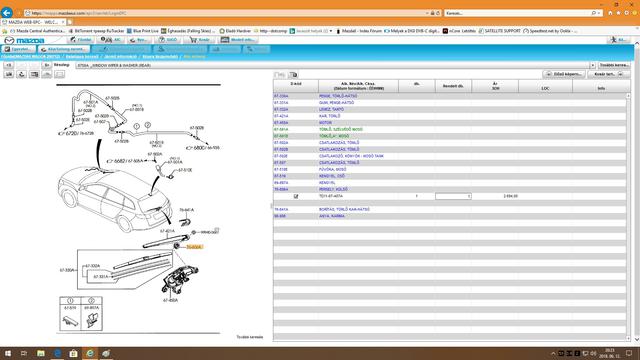Viewport: 640px width, 360px height.
Task: Click the SUGÓ help button
Action: coord(168,40)
